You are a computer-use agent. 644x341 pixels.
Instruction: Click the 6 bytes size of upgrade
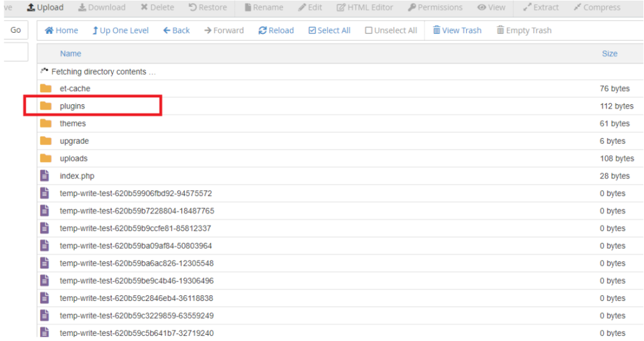[x=613, y=141]
